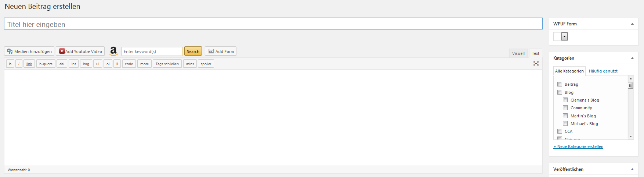This screenshot has height=177, width=644.
Task: Open distraction-free fullscreen editor icon
Action: [x=536, y=64]
